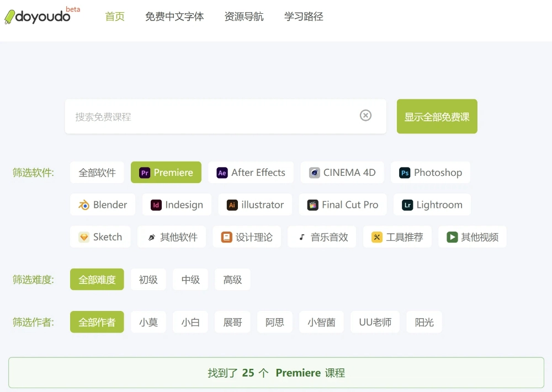Go to 资源导航 in the top navigation
This screenshot has width=552, height=392.
pos(243,17)
